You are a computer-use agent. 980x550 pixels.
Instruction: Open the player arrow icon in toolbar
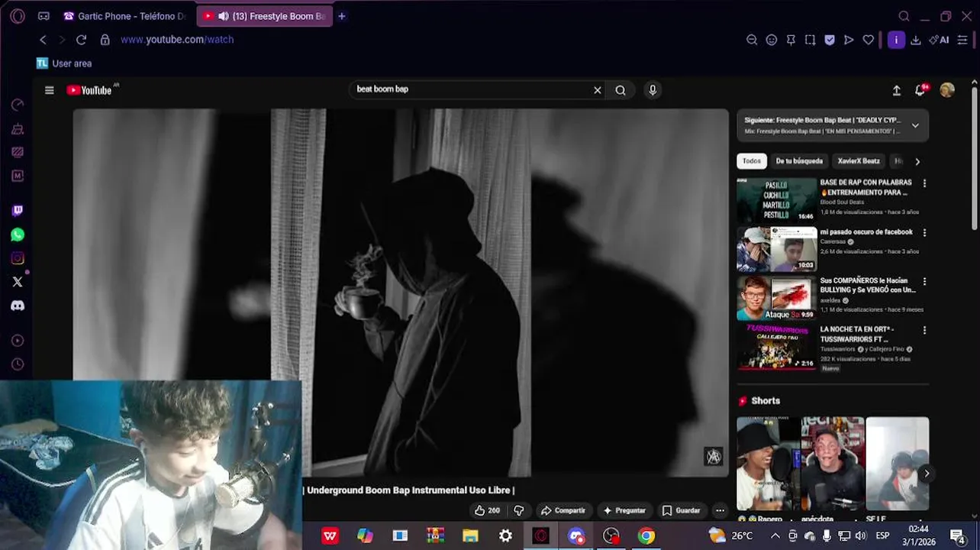pyautogui.click(x=849, y=40)
